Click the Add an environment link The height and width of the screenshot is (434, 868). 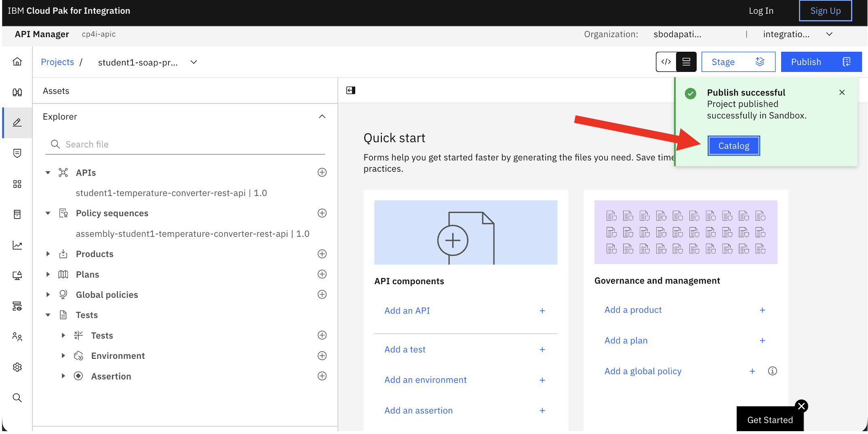coord(426,380)
